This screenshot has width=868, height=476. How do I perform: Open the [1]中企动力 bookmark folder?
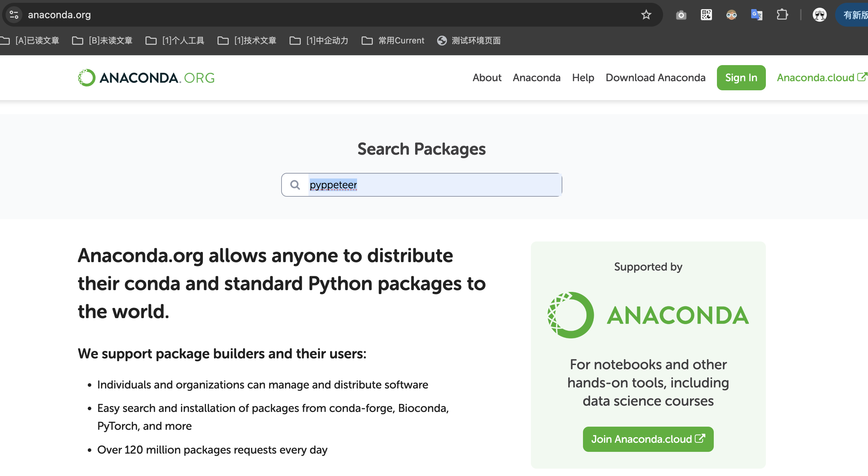point(319,41)
